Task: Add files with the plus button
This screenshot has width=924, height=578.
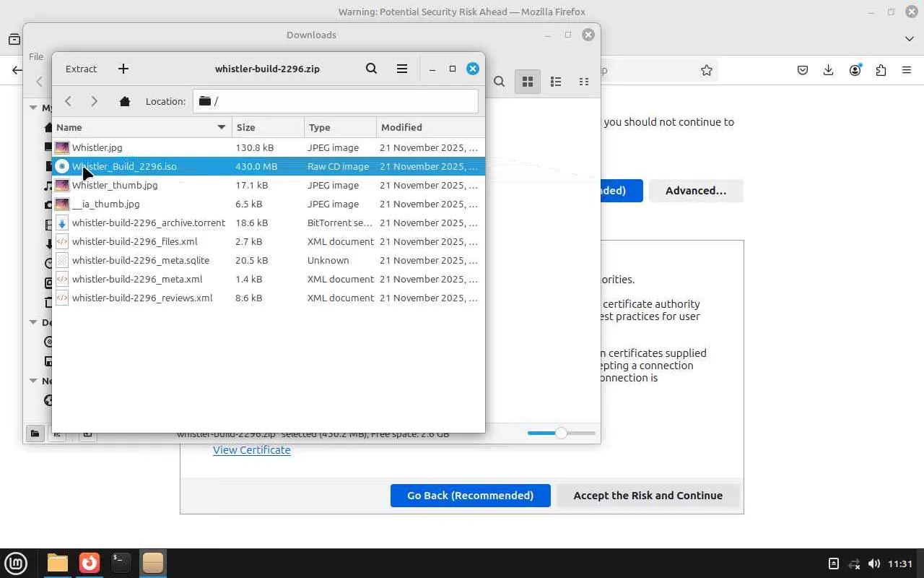Action: 123,69
